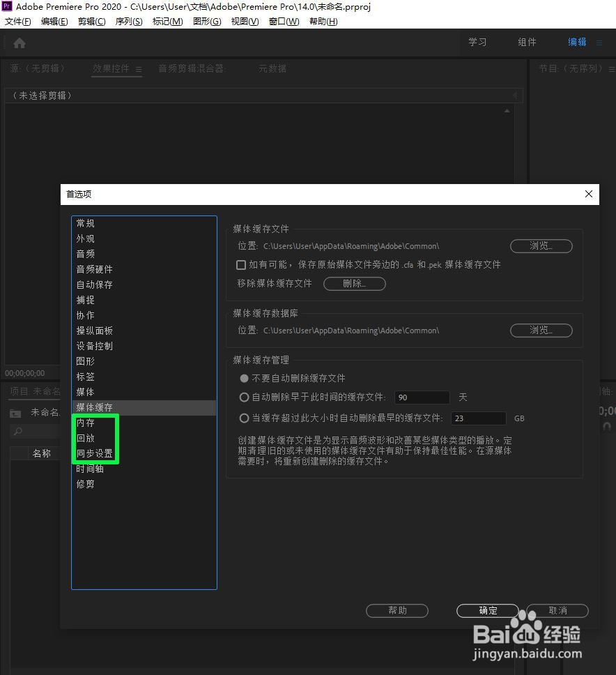
Task: Open the 视图(V) menu
Action: point(245,22)
